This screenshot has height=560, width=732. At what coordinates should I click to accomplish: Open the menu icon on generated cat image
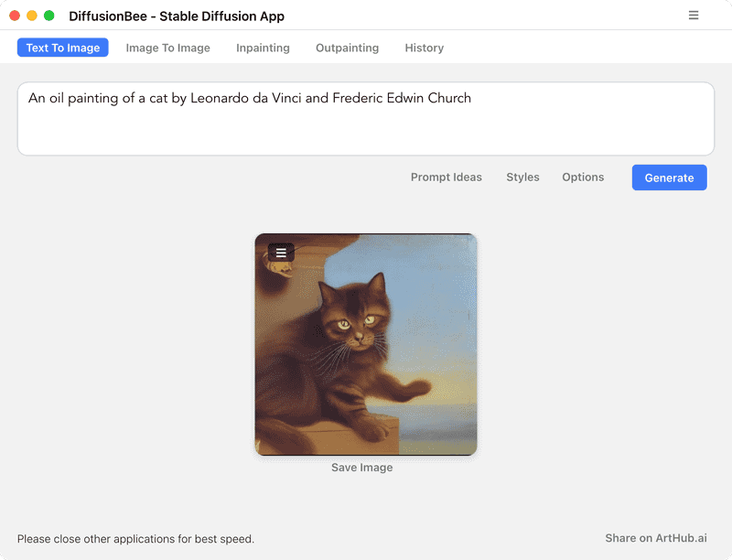(281, 253)
